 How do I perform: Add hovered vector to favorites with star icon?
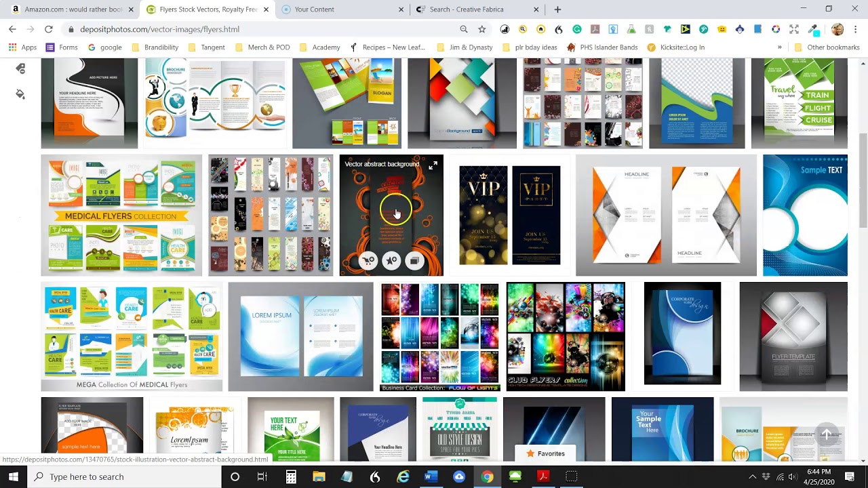point(391,260)
